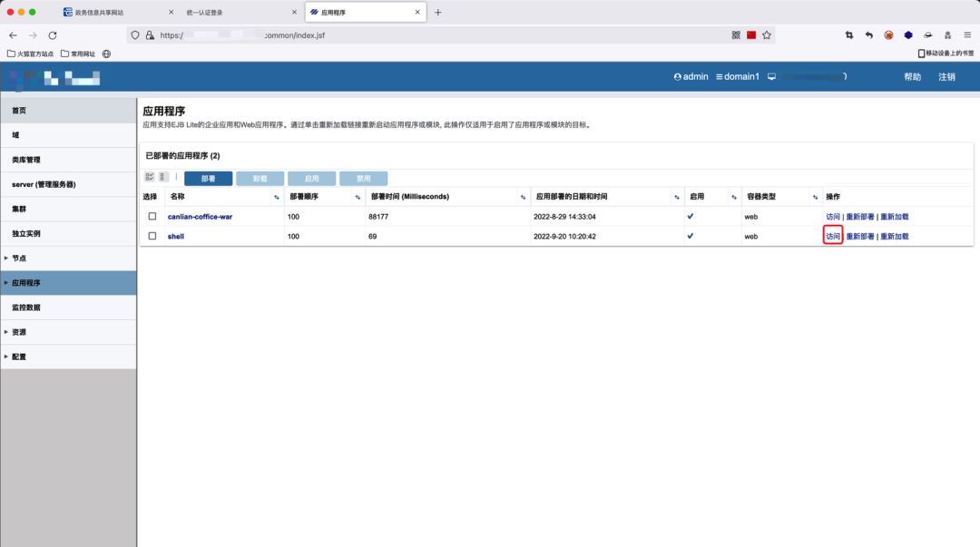Screen dimensions: 980x547
Task: Open 移动设备上的书签 bookmarks
Action: pos(946,54)
